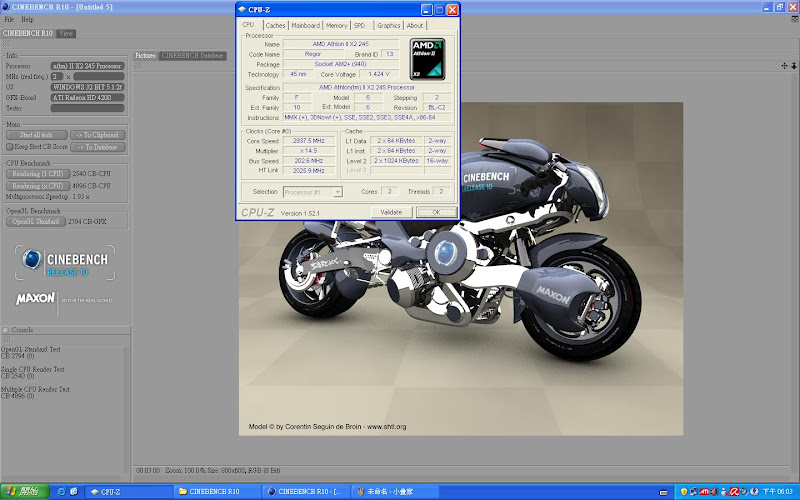Run the OpenGL Standard benchmark
Screen dimensions: 800x500
[x=36, y=222]
